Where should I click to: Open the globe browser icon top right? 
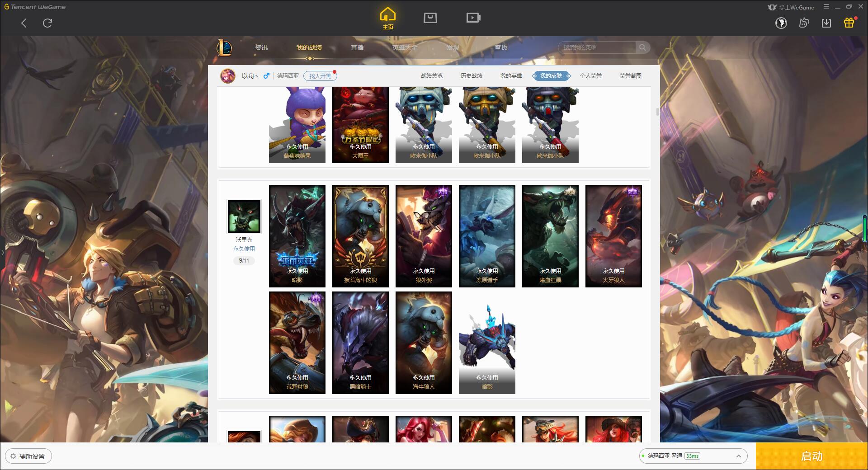point(781,23)
